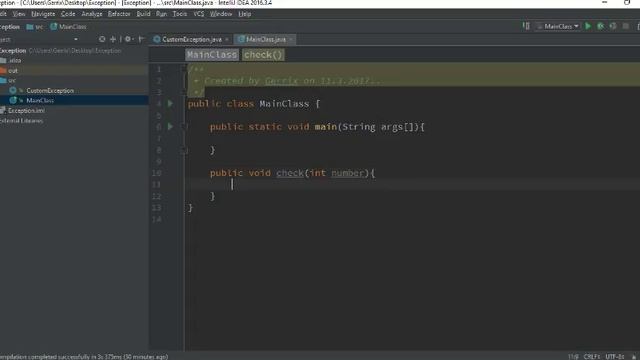Click the Gerrix author name in comment
The width and height of the screenshot is (640, 360).
[282, 81]
